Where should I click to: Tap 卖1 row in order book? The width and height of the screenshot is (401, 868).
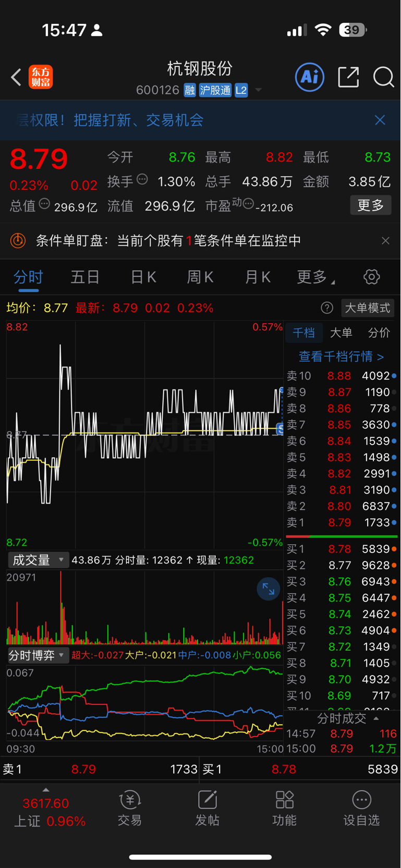coord(341,522)
